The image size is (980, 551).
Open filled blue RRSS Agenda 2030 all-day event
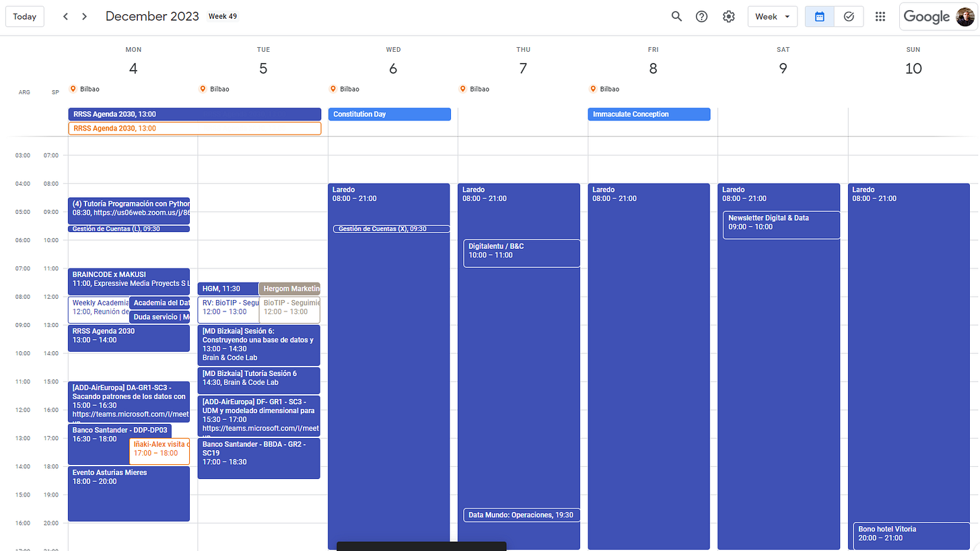195,114
